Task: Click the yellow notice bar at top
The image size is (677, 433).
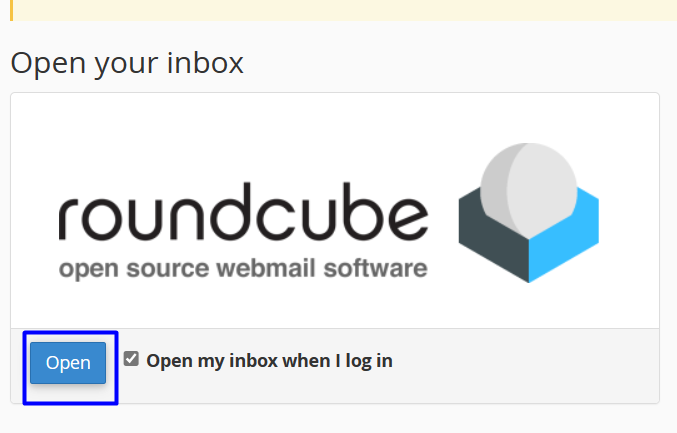Action: point(340,9)
